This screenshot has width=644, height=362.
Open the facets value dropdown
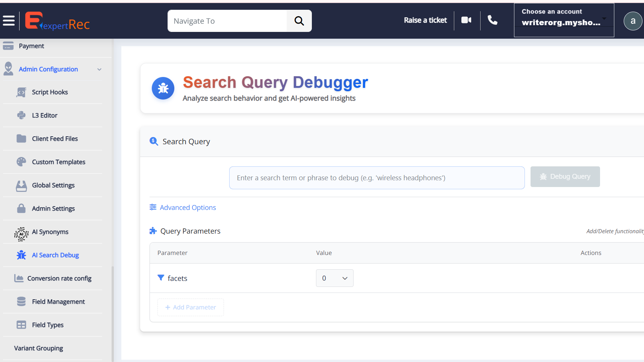334,278
